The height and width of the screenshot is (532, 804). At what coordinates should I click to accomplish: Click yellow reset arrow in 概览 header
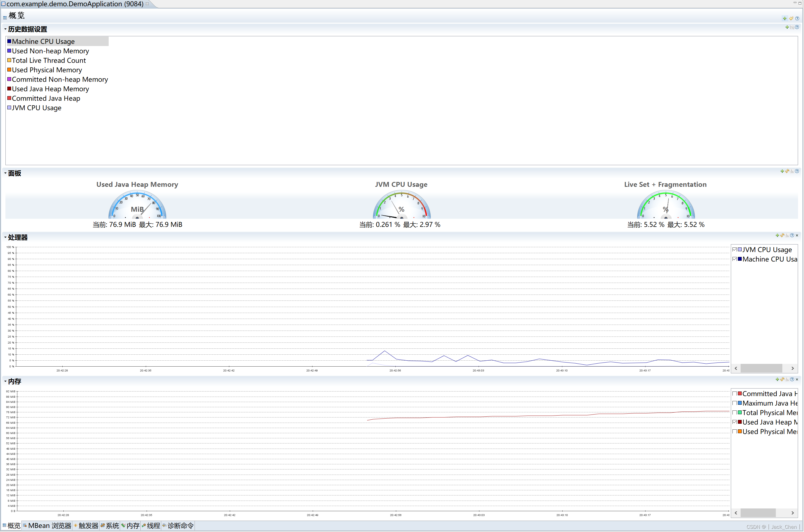(x=791, y=18)
